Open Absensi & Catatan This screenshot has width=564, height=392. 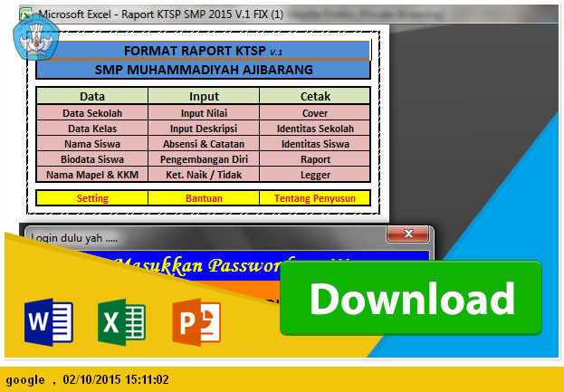tap(204, 144)
